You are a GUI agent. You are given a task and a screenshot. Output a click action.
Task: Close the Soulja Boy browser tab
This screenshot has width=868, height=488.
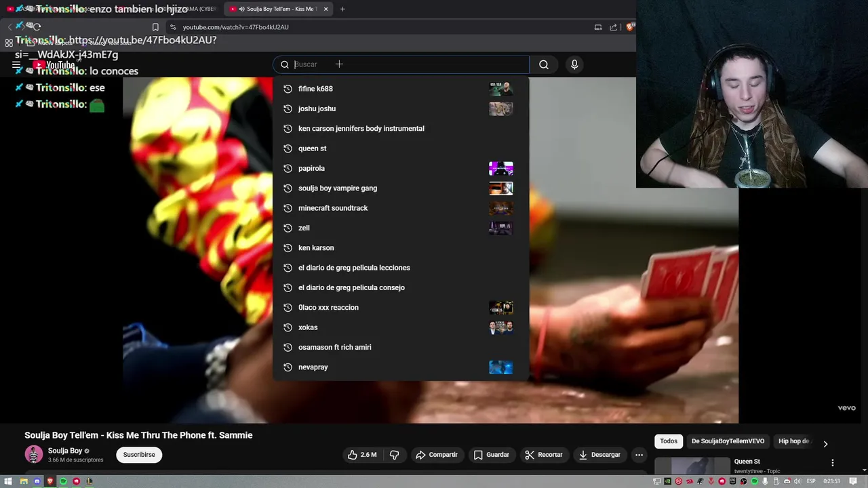[x=326, y=9]
